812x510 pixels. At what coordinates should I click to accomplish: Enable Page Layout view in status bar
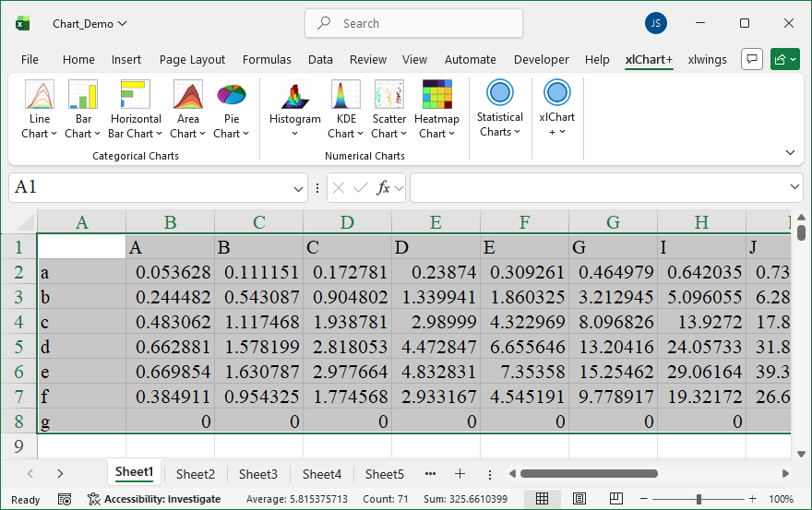579,499
